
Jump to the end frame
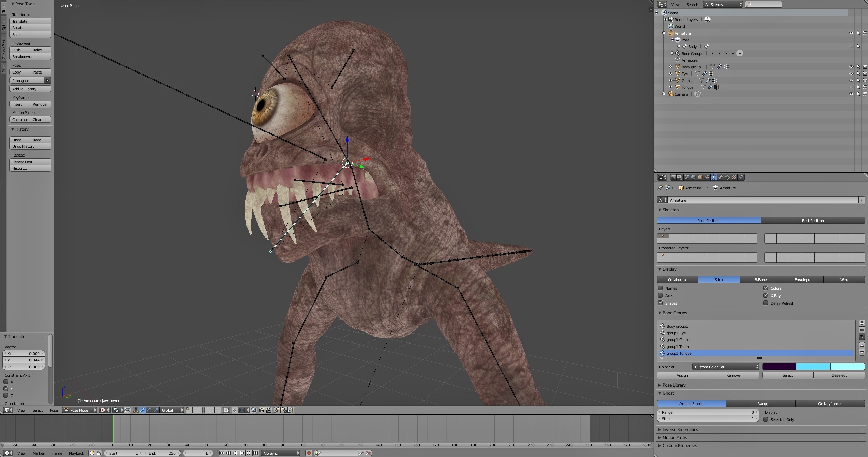click(x=256, y=453)
